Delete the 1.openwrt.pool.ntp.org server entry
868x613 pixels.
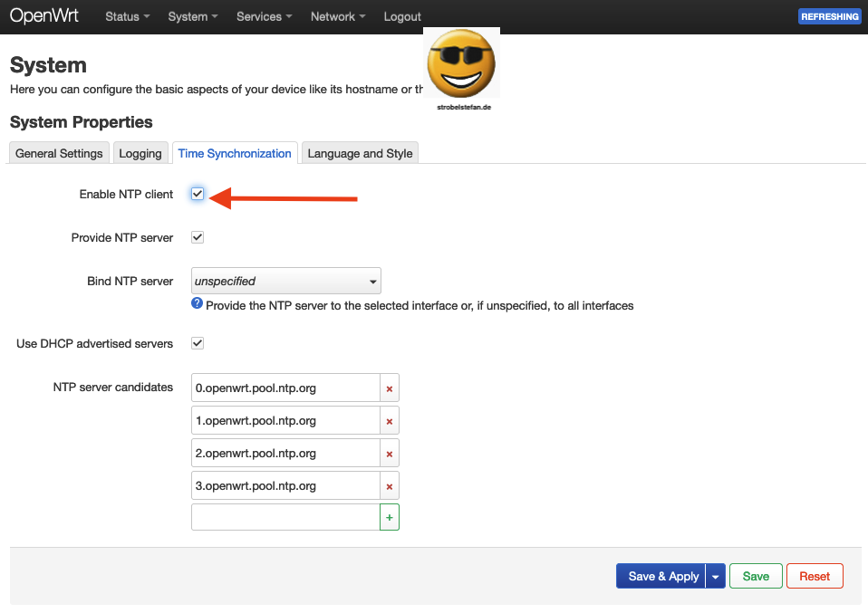point(390,421)
